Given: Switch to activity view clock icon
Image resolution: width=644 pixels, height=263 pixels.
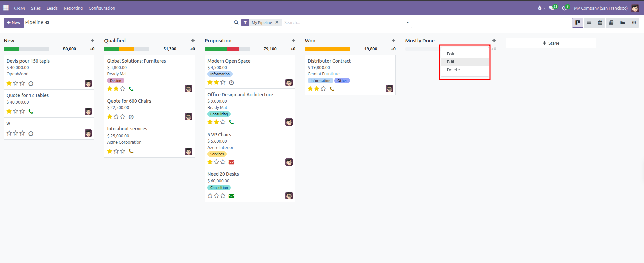Looking at the screenshot, I should 634,23.
